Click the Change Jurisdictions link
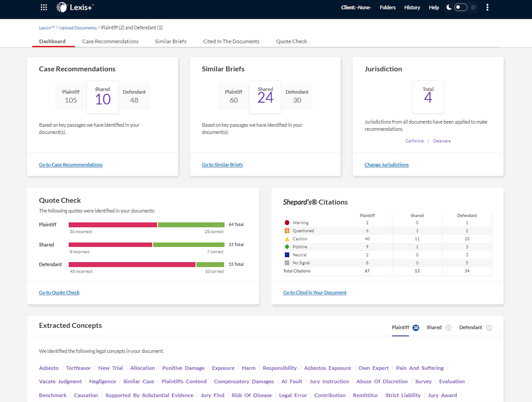This screenshot has width=532, height=402. pyautogui.click(x=386, y=165)
